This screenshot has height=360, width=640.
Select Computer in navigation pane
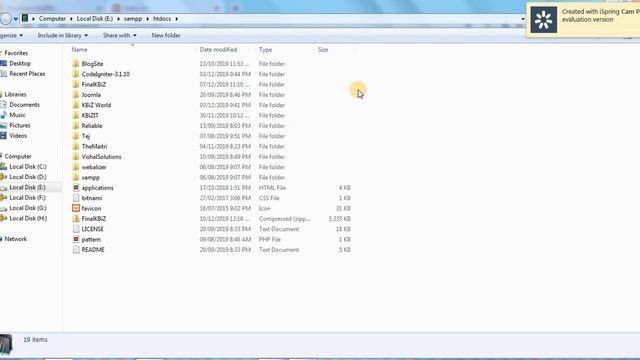point(18,156)
